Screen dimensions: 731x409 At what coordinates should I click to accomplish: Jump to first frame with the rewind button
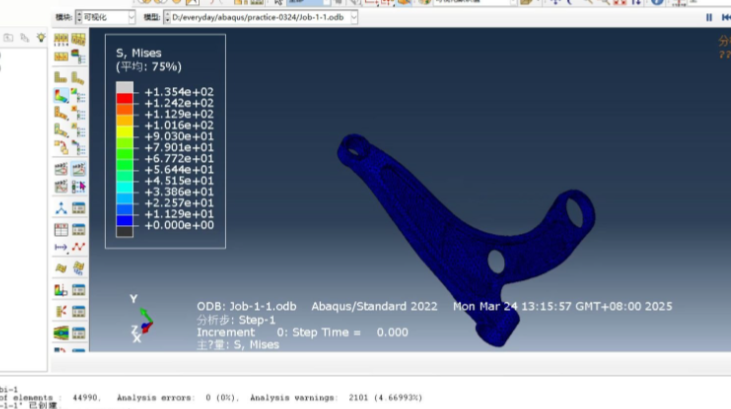click(724, 17)
